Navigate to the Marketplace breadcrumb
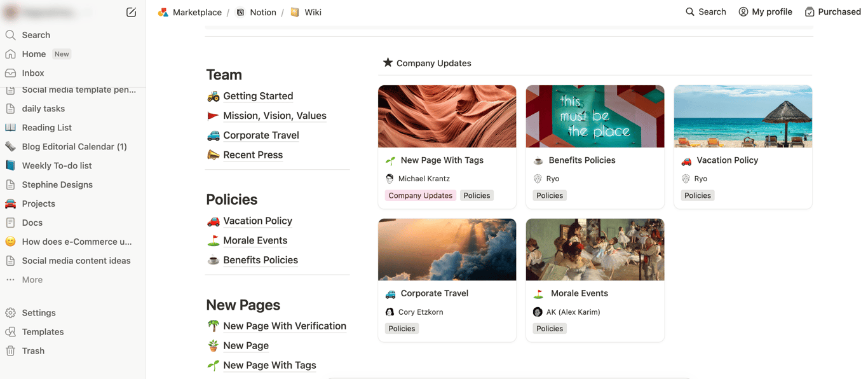The width and height of the screenshot is (868, 379). 196,11
